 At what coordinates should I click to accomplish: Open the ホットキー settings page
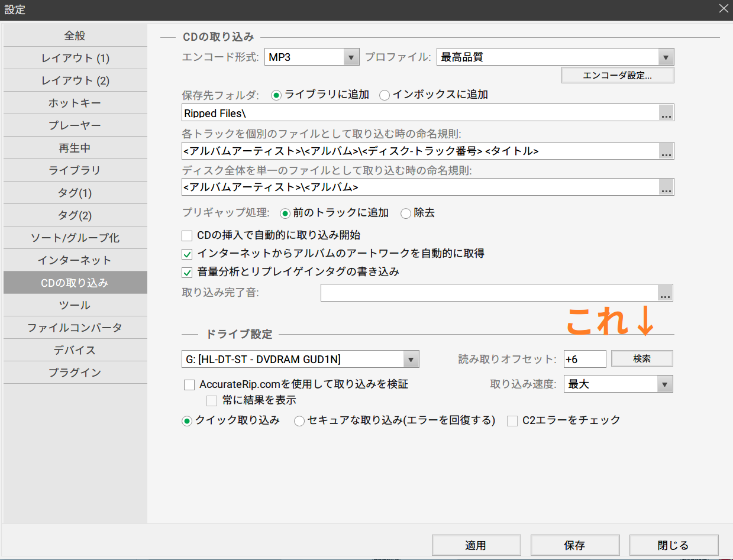click(x=75, y=103)
